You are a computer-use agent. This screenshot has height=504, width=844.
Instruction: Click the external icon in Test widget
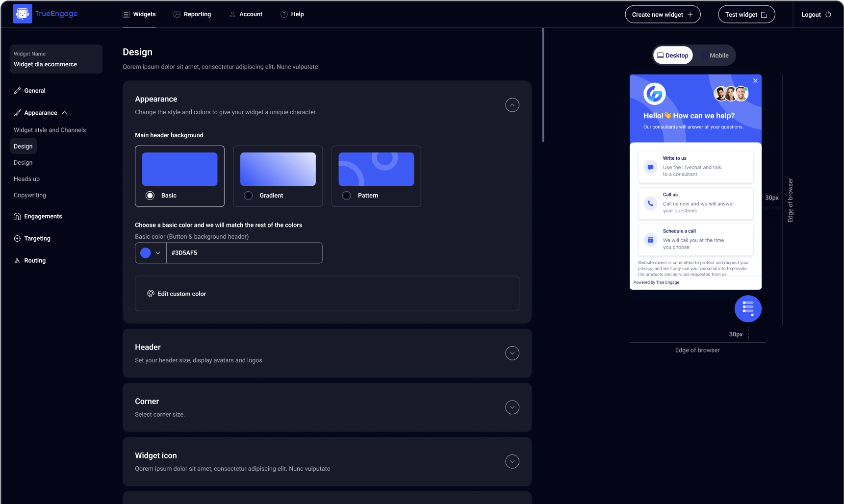coord(764,15)
